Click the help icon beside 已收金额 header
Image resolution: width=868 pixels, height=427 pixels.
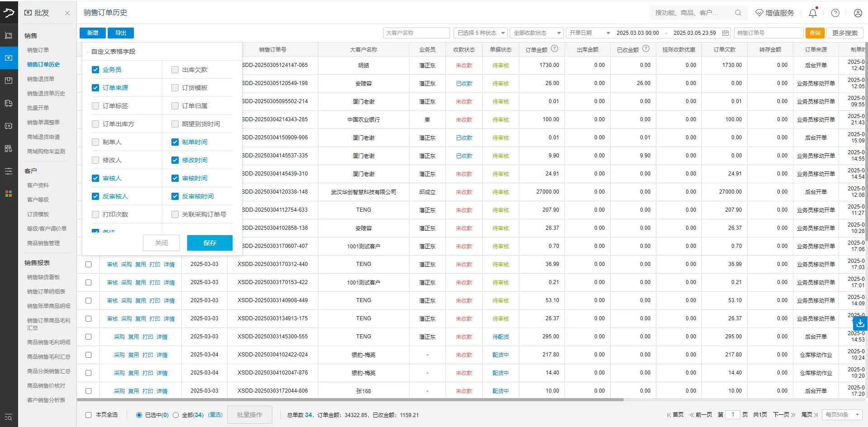[x=646, y=49]
